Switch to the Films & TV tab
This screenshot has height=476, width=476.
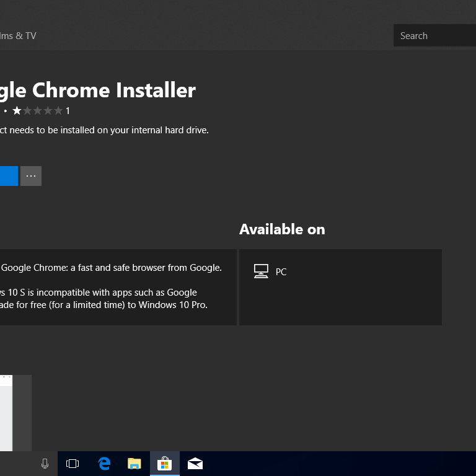[19, 36]
